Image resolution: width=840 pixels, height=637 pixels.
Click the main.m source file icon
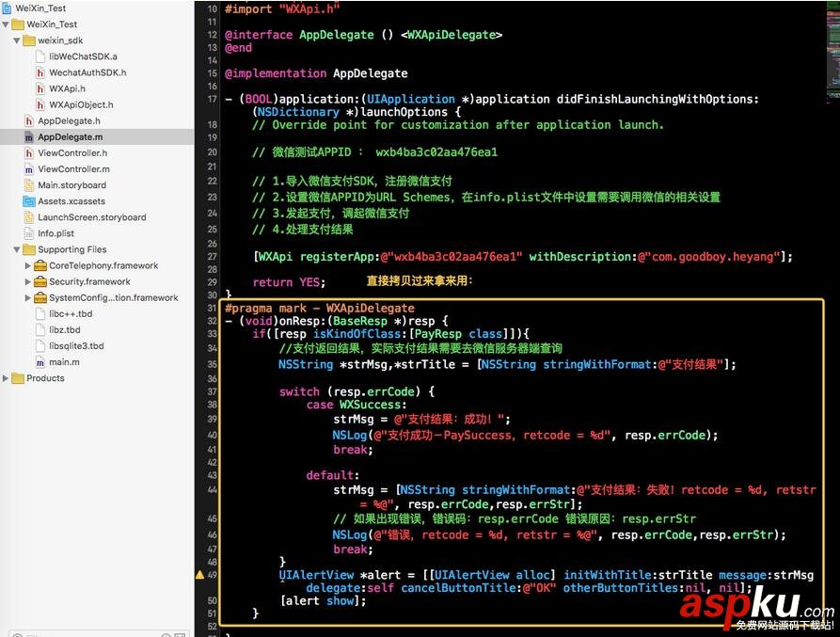click(40, 362)
